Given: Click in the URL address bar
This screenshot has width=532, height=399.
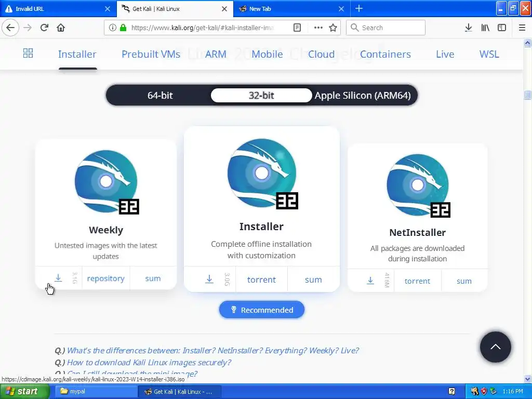Looking at the screenshot, I should (x=202, y=28).
